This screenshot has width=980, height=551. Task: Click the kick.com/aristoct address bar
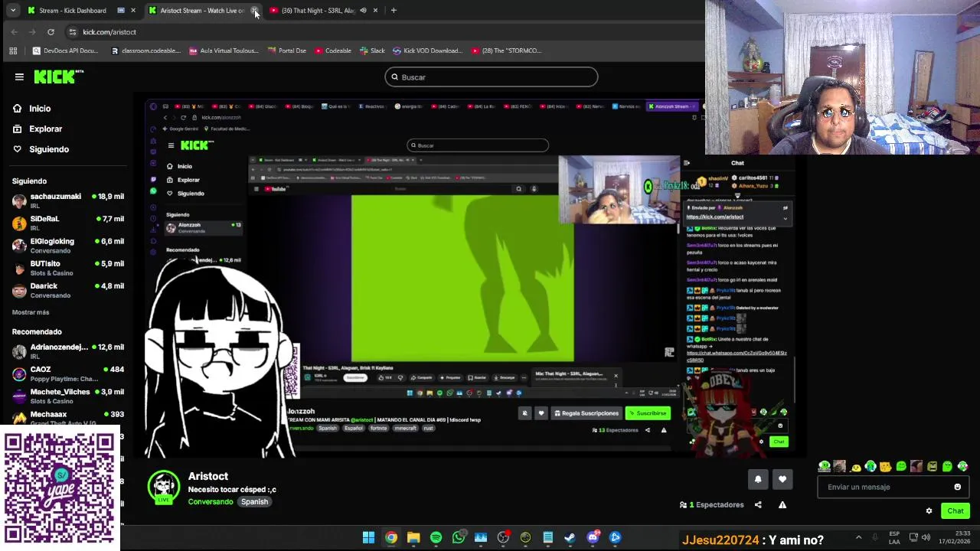(x=109, y=32)
